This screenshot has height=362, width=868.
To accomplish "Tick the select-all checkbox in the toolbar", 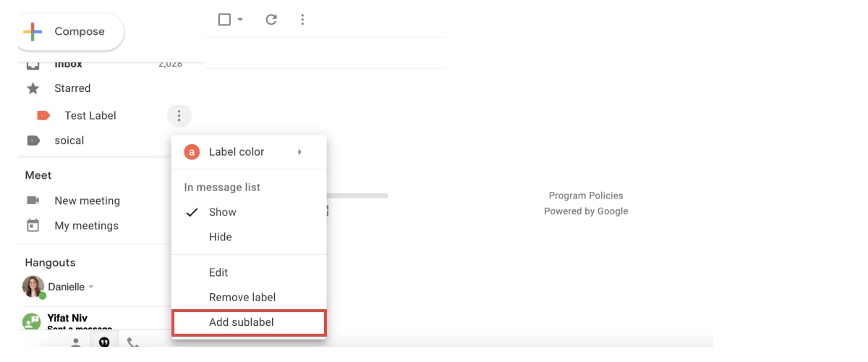I will 224,20.
